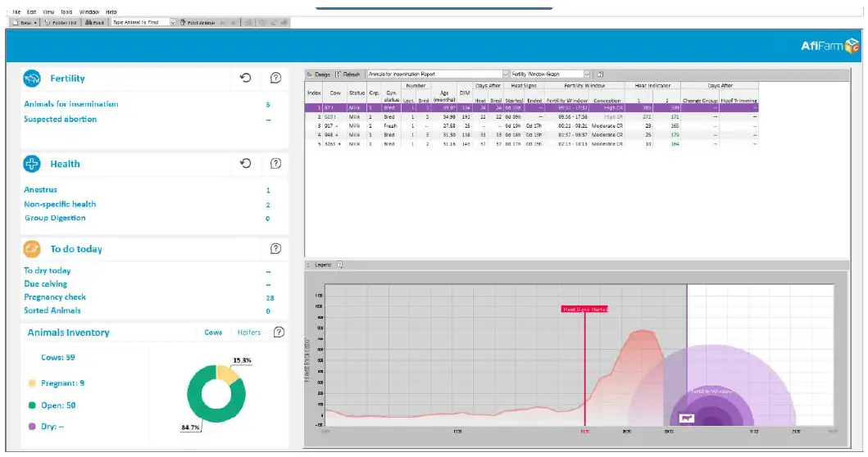Open the Tools menu
The image size is (868, 457).
coord(66,11)
